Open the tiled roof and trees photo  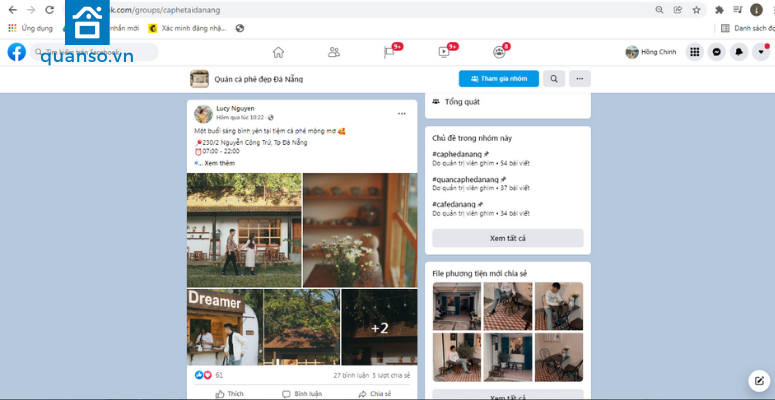tap(302, 327)
